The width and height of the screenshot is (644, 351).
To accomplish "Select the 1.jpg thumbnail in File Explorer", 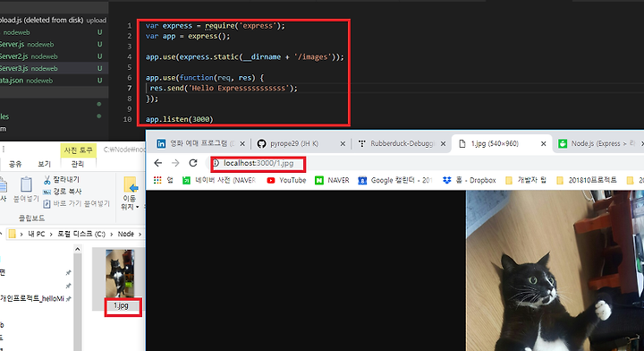I will pyautogui.click(x=120, y=273).
